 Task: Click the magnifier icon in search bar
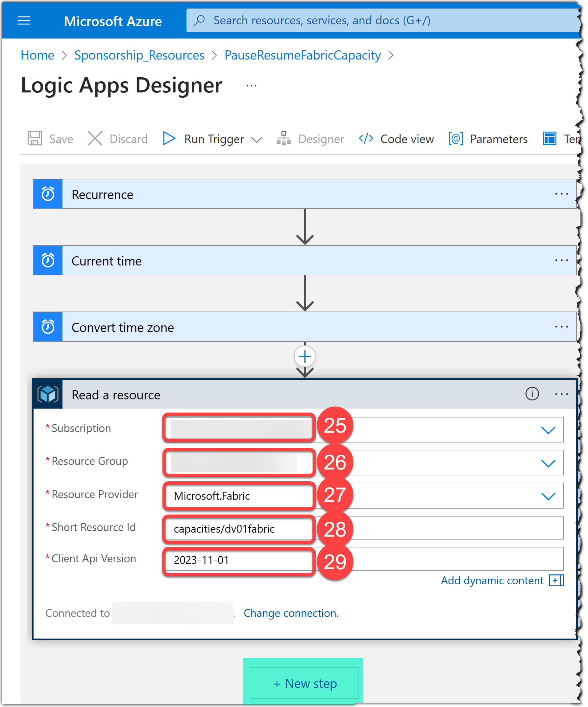(199, 20)
